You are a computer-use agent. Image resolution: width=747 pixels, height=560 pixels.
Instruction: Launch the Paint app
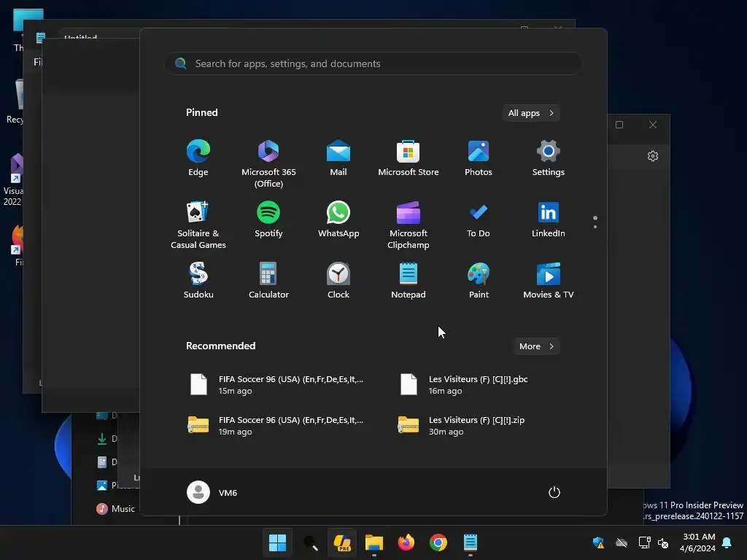click(x=479, y=281)
